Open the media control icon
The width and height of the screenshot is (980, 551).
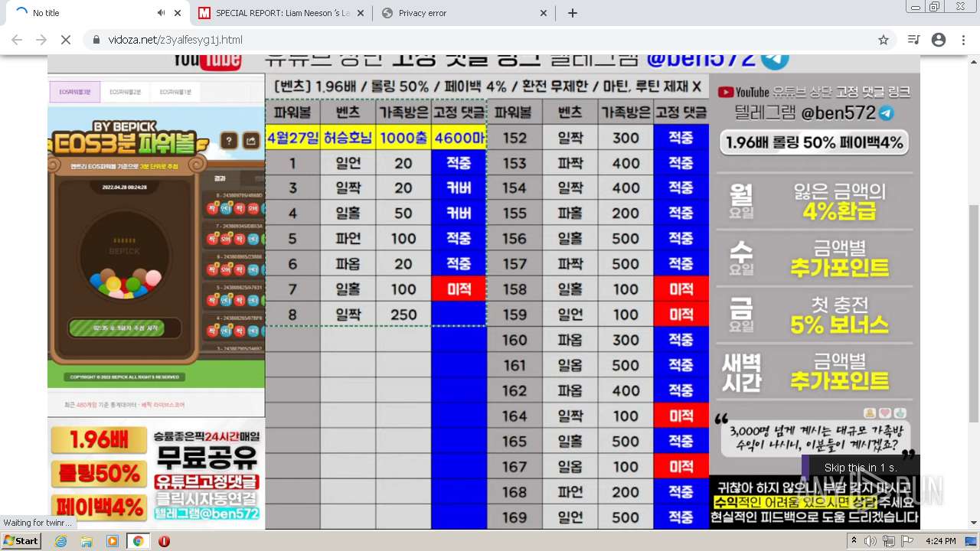[x=913, y=40]
